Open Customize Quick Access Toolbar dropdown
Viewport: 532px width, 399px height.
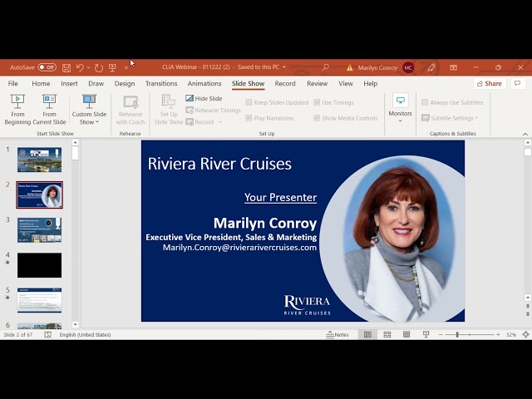(126, 68)
